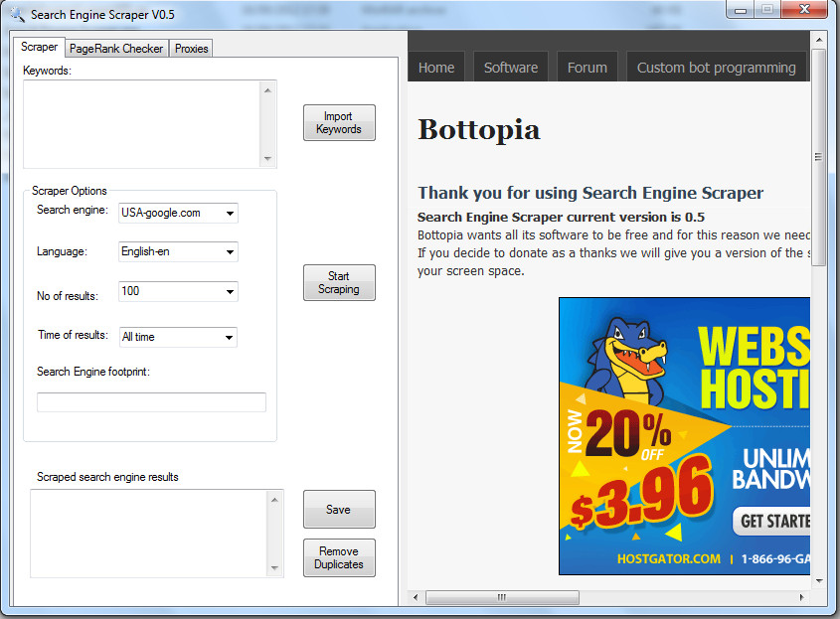
Task: Open the PageRank Checker tab
Action: click(x=116, y=49)
